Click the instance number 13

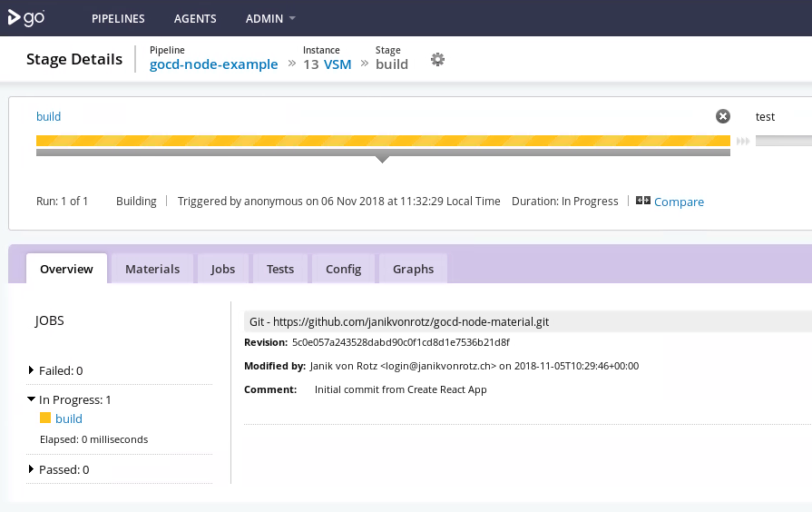coord(311,64)
